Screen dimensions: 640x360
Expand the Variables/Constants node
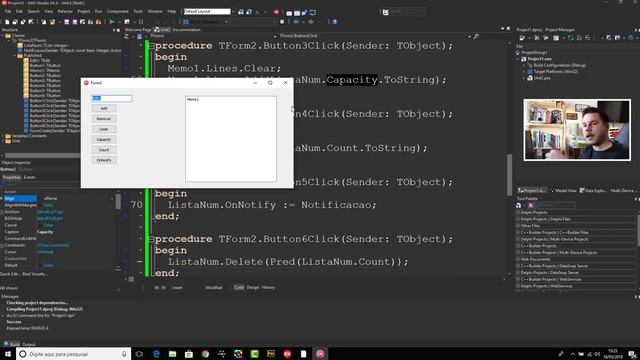tap(3, 136)
